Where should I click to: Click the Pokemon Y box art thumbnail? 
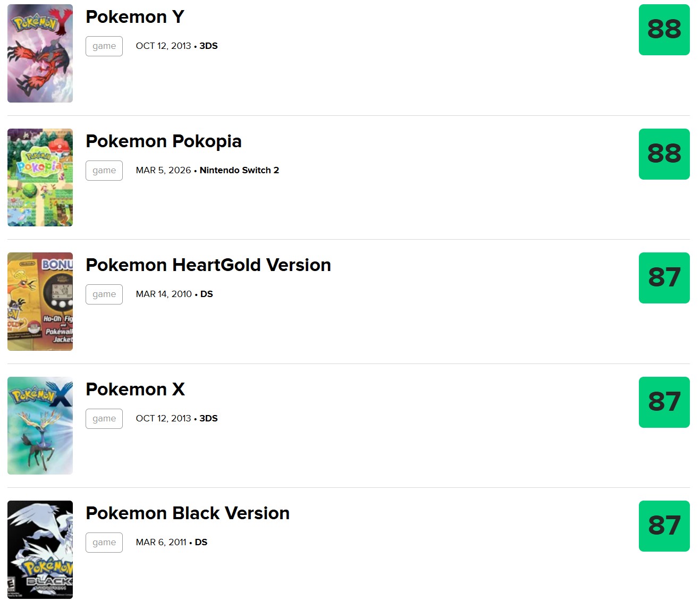coord(40,53)
